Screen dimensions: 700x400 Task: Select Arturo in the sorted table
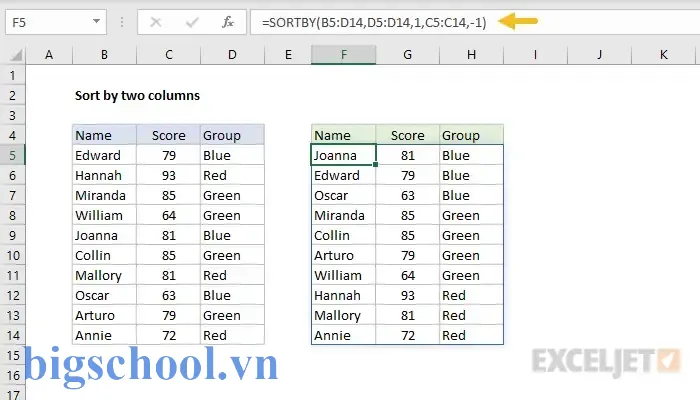[344, 255]
